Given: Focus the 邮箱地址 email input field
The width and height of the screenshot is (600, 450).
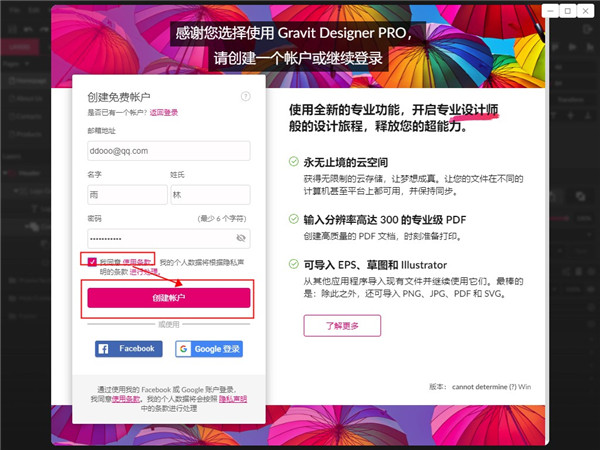Looking at the screenshot, I should 169,151.
